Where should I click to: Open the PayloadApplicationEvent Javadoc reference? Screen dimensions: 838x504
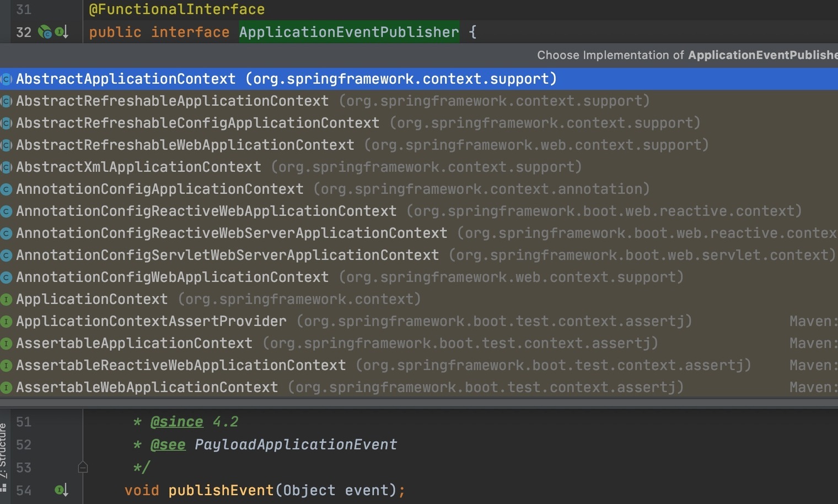coord(296,445)
